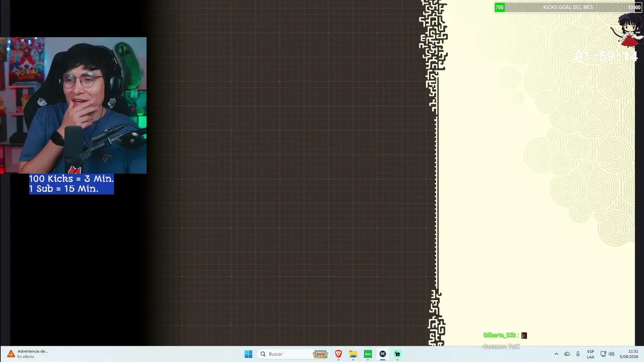This screenshot has height=362, width=644.
Task: Click the Kicks Goal del Mes progress bar
Action: coord(568,8)
